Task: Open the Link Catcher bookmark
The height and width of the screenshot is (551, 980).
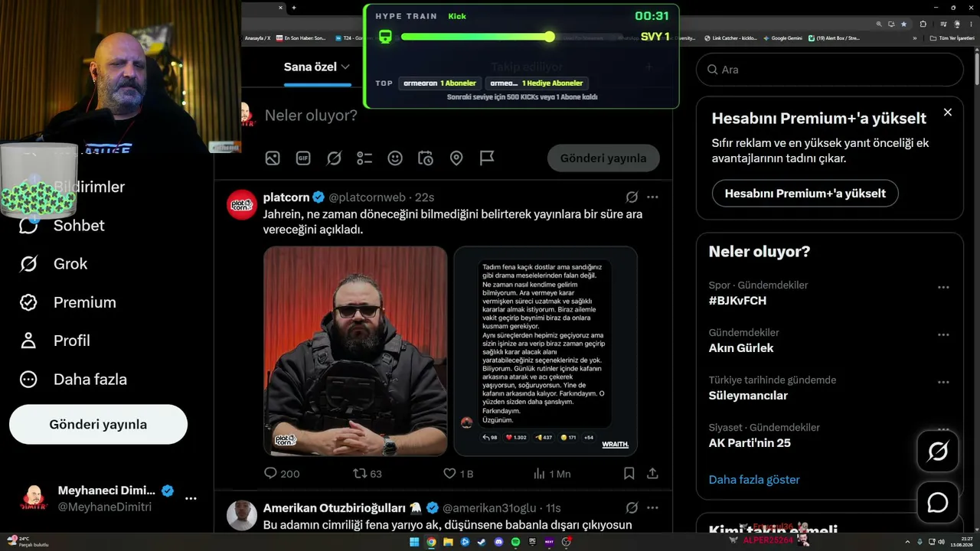Action: [x=730, y=38]
